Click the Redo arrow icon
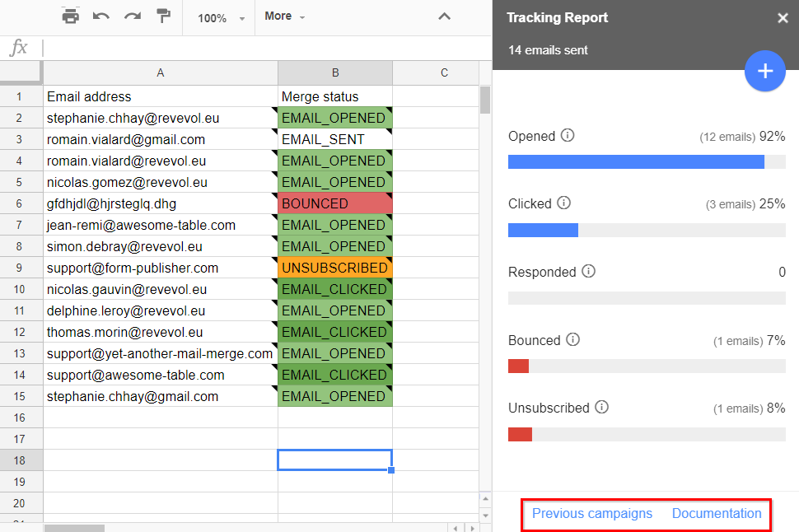The image size is (799, 532). pyautogui.click(x=133, y=16)
